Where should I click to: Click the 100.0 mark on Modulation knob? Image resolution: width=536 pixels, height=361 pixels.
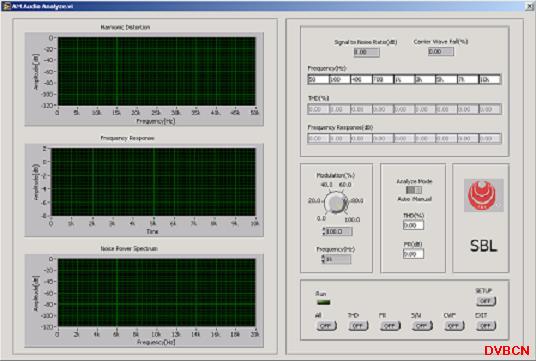(352, 220)
